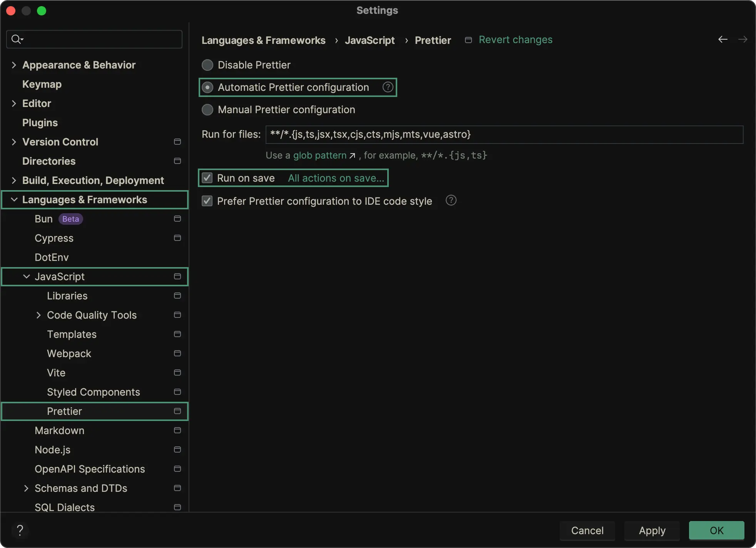Click the Run for files pattern field
756x548 pixels.
click(504, 134)
